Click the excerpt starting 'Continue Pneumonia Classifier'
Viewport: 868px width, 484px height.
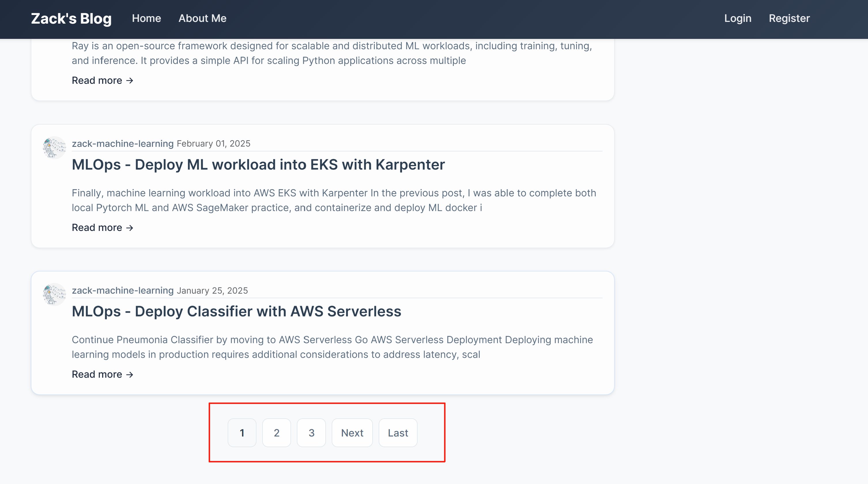coord(332,347)
